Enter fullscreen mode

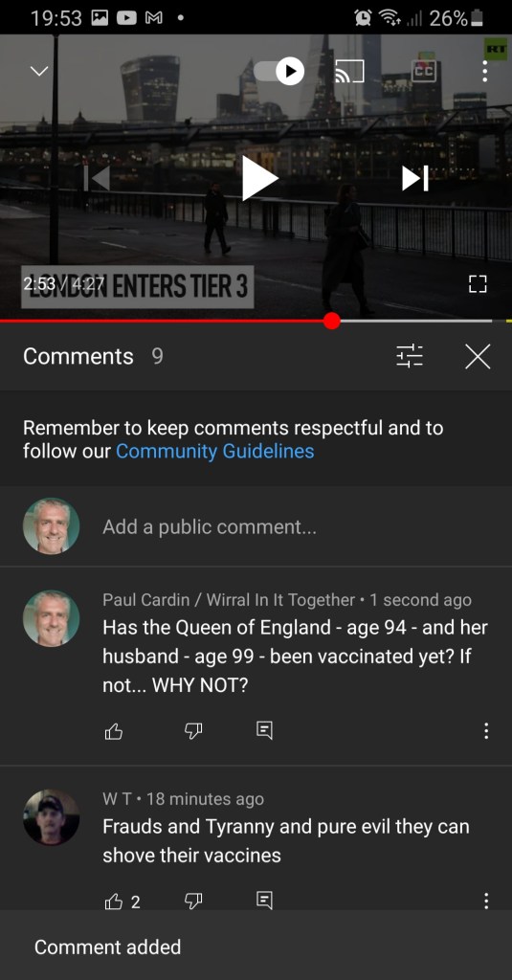click(x=478, y=284)
